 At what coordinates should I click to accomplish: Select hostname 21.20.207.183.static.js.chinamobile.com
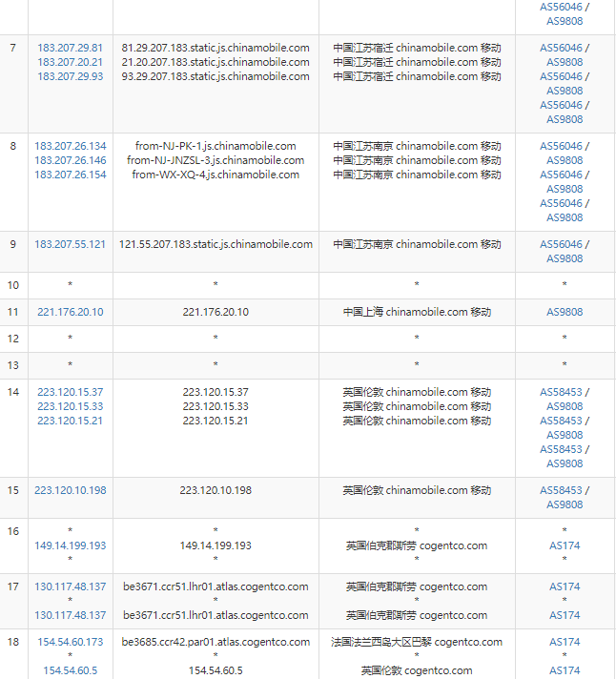click(216, 62)
